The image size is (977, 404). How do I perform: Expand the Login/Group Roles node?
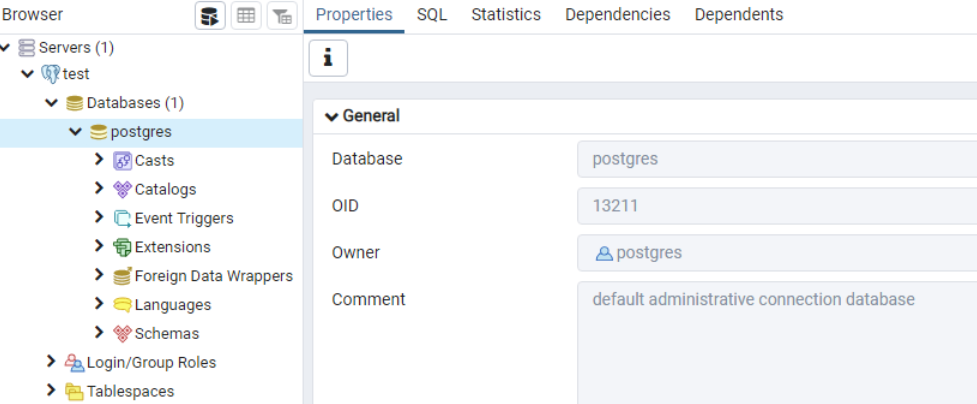click(51, 362)
